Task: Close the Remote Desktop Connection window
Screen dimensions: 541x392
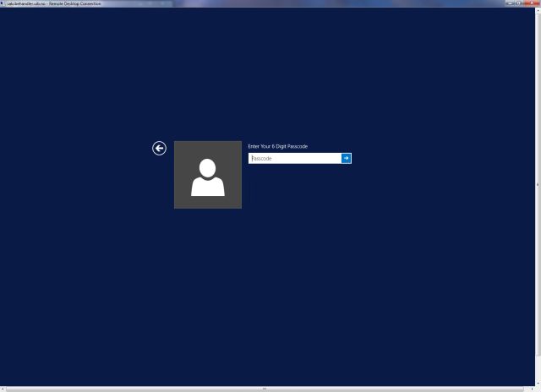Action: coord(530,3)
